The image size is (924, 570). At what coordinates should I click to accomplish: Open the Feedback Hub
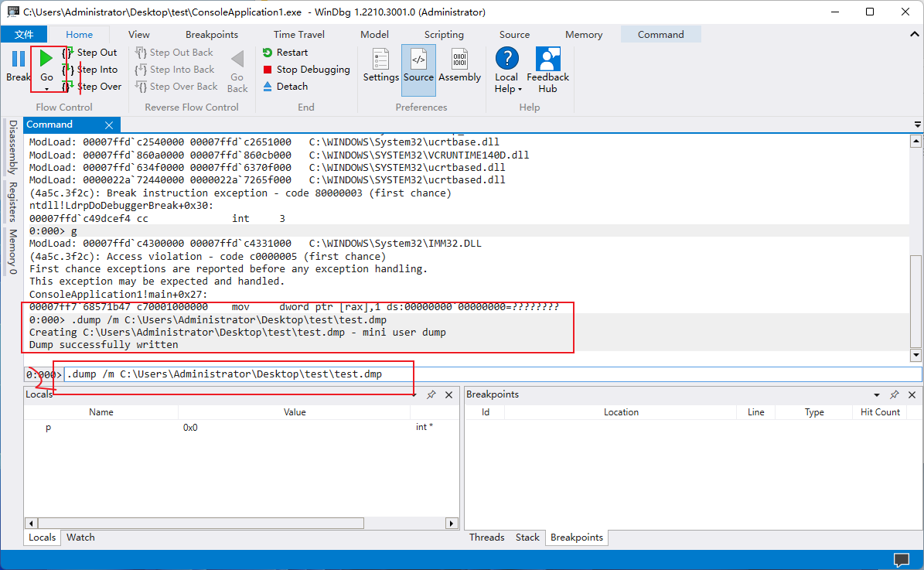[x=547, y=60]
